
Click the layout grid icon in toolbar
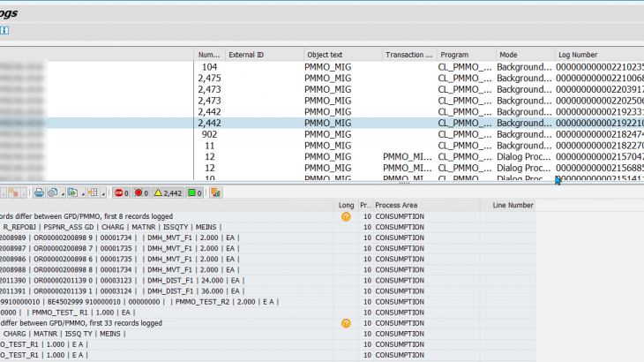point(94,192)
